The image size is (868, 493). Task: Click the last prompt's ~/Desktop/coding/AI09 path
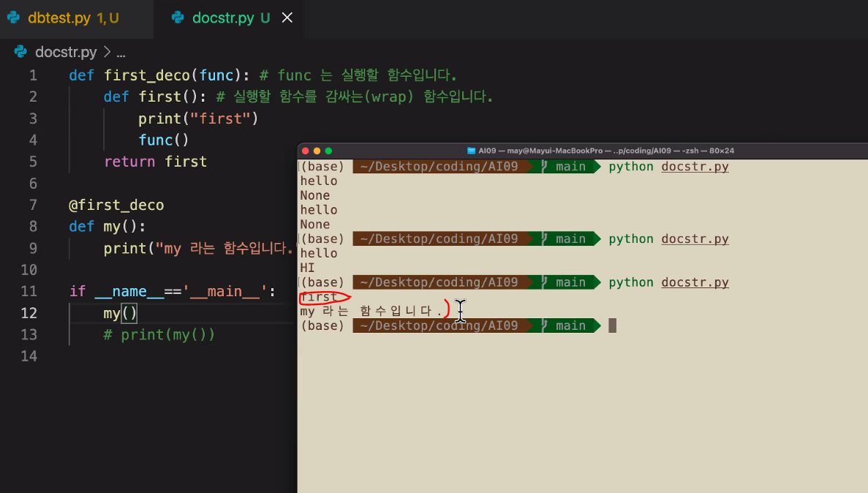[x=439, y=325]
